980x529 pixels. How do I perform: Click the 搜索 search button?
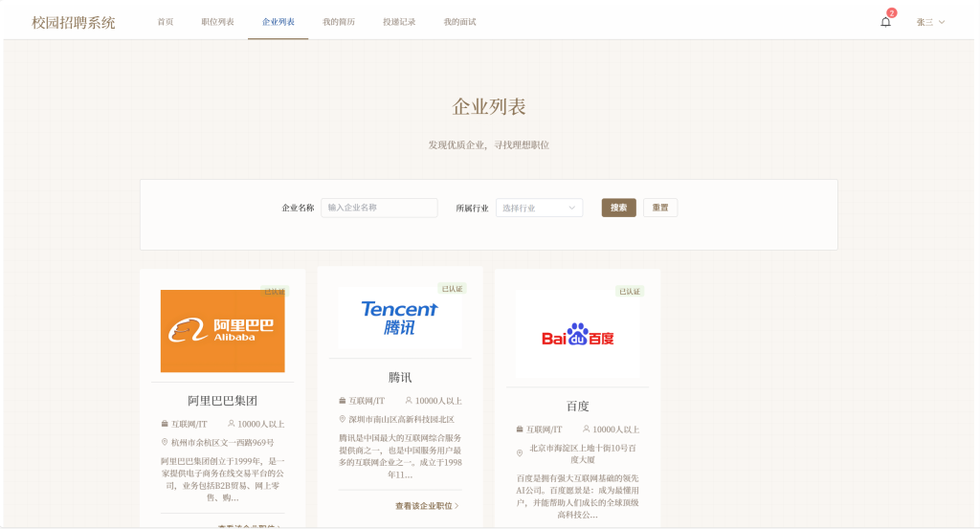click(x=619, y=208)
